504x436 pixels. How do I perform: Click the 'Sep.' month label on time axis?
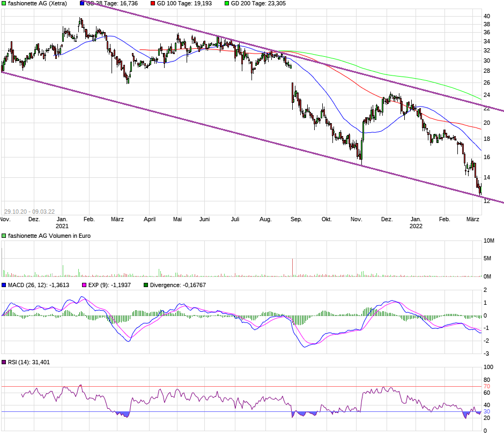(296, 219)
